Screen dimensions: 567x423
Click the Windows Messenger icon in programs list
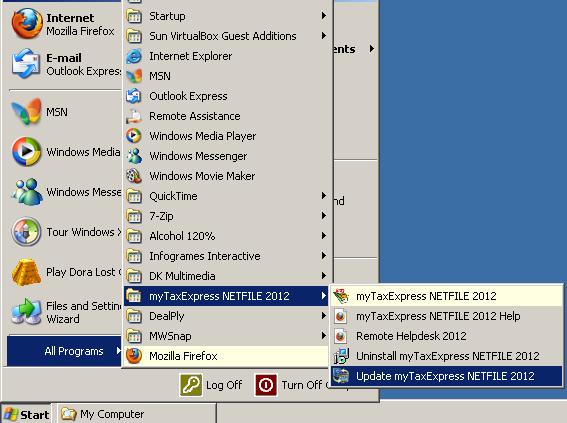(134, 156)
